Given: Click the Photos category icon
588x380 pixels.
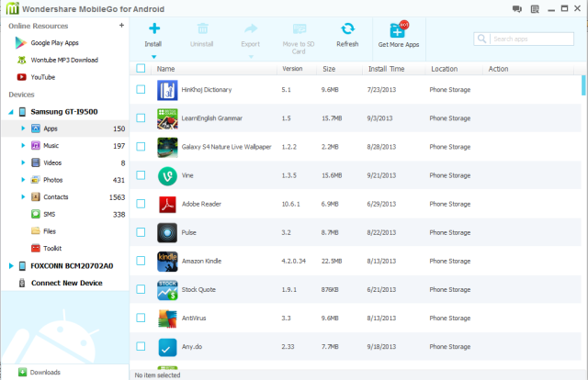Looking at the screenshot, I should click(x=36, y=180).
